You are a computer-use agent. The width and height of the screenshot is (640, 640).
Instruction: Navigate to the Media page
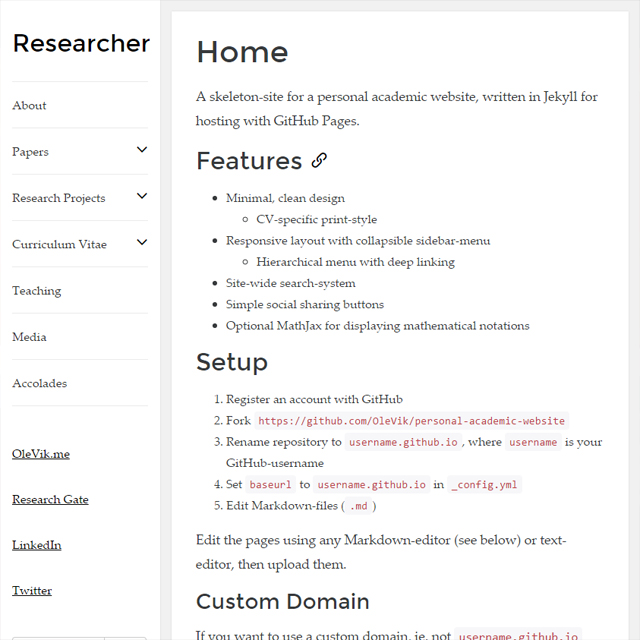point(29,337)
